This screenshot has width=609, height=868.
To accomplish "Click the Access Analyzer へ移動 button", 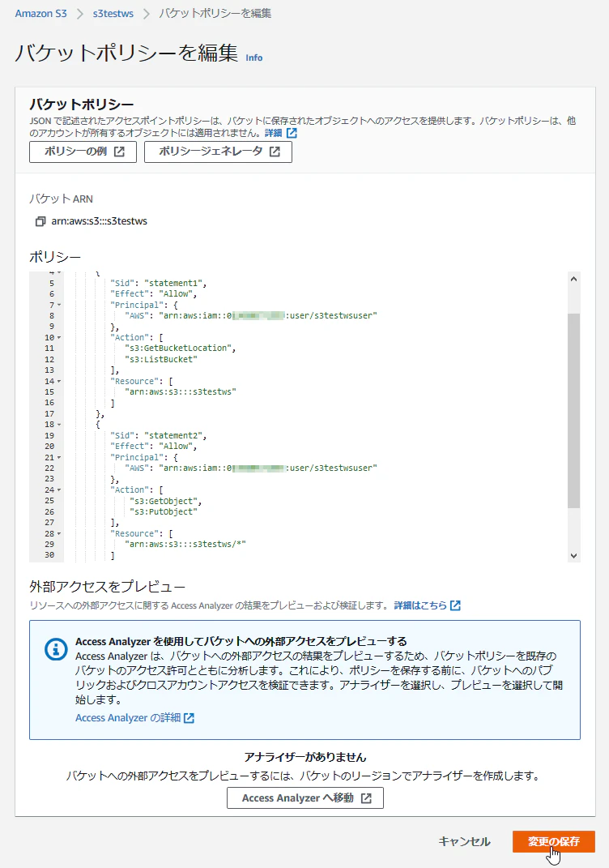I will click(305, 797).
